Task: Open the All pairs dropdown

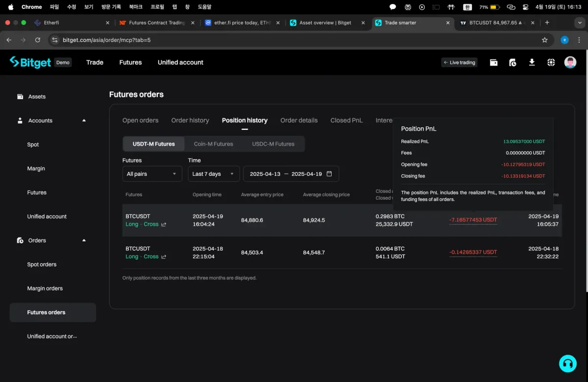Action: point(152,174)
